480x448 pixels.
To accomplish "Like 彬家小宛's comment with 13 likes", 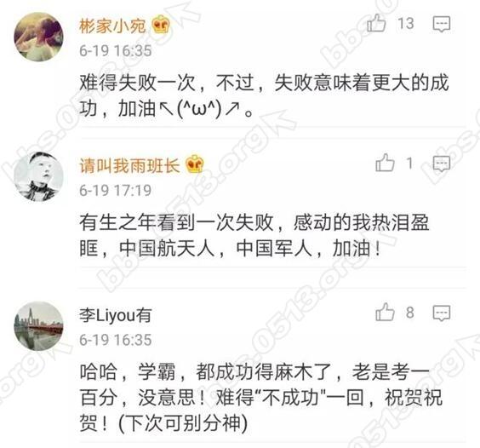I will 376,23.
